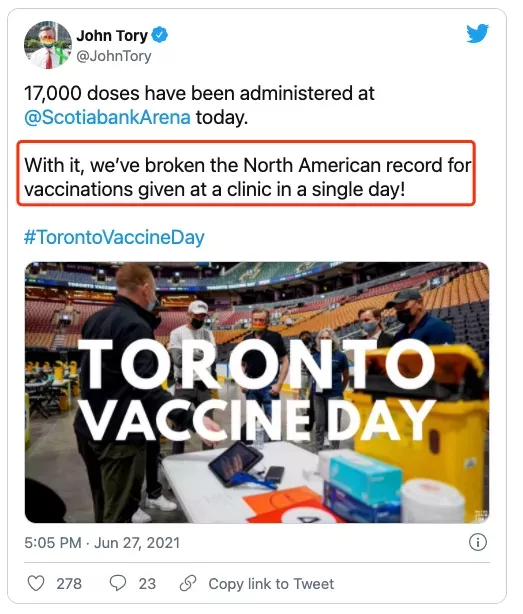
Task: Click the John Tory display name
Action: point(112,36)
